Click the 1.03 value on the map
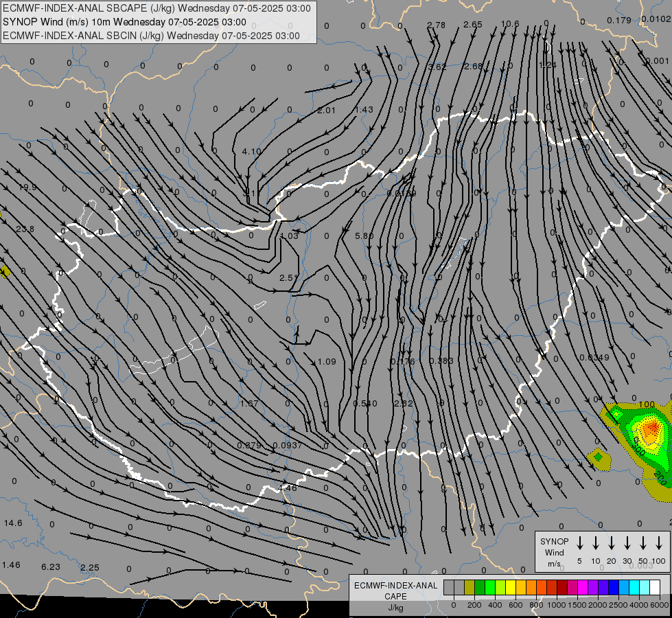Screen dimensions: 672x618 point(289,236)
